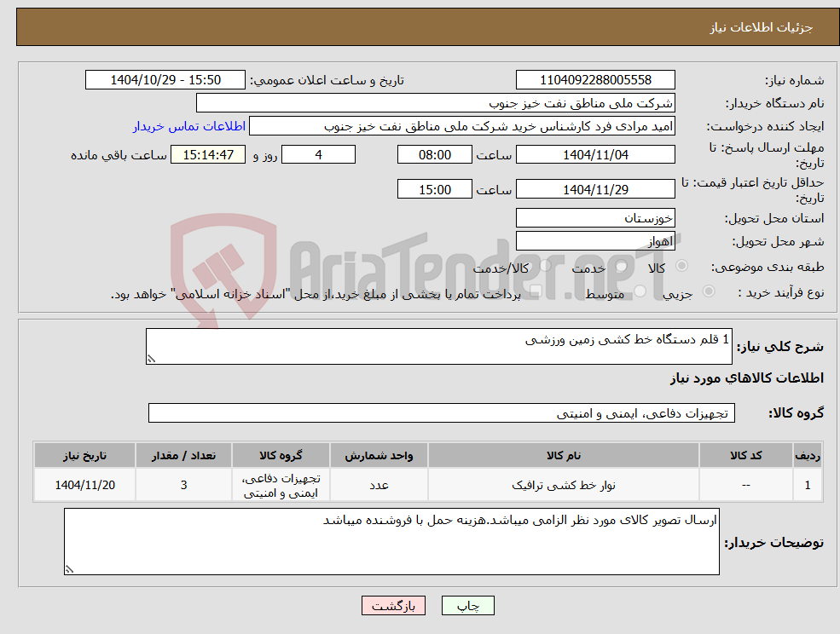Screen dimensions: 840x634
Task: Toggle the treasury payment checkbox
Action: tap(535, 291)
